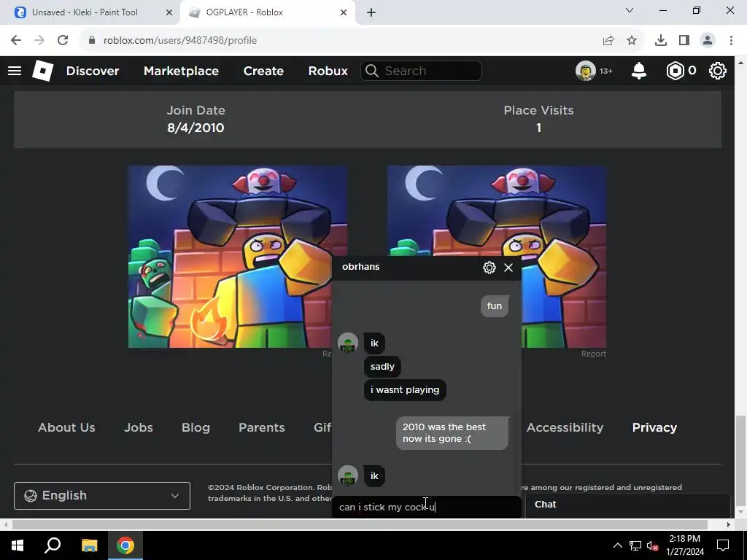
Task: Click the 'sadly' chat message
Action: (382, 367)
